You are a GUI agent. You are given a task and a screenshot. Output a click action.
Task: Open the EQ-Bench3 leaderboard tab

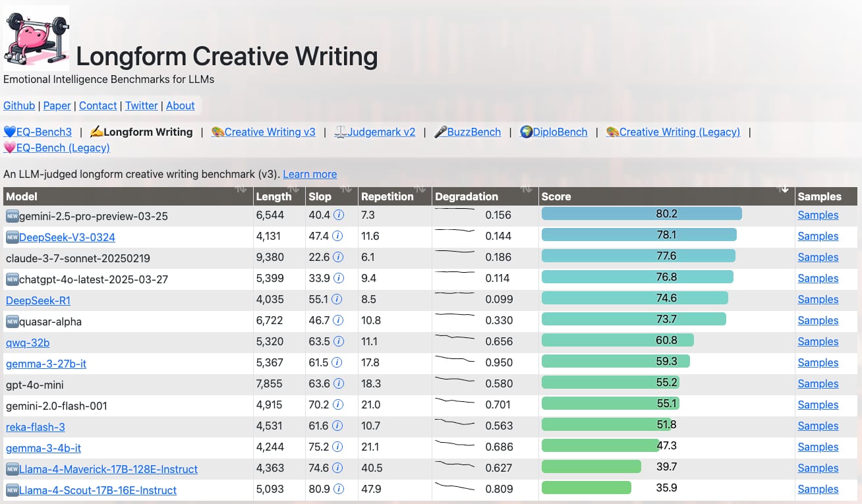click(x=38, y=132)
